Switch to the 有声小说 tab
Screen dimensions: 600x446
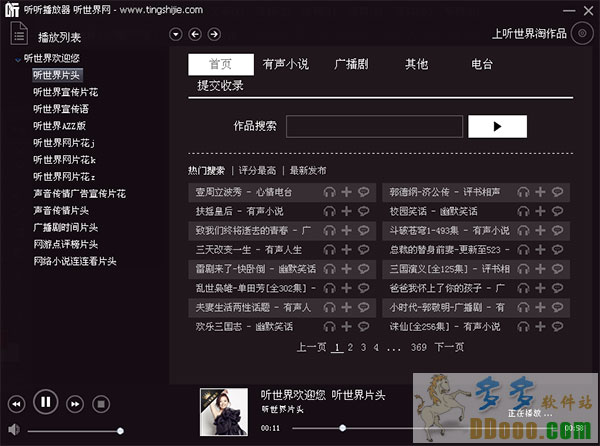(286, 64)
